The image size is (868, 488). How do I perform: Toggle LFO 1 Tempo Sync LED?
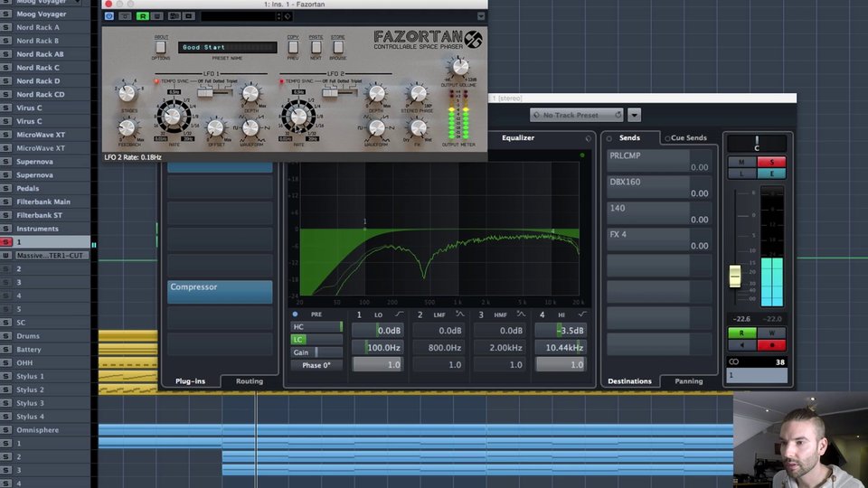(156, 81)
